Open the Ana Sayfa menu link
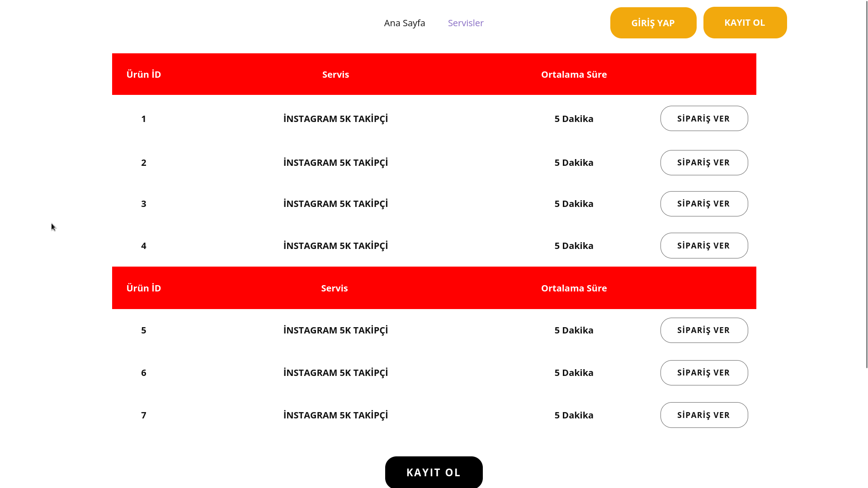Screen dimensions: 868x488 (x=404, y=23)
